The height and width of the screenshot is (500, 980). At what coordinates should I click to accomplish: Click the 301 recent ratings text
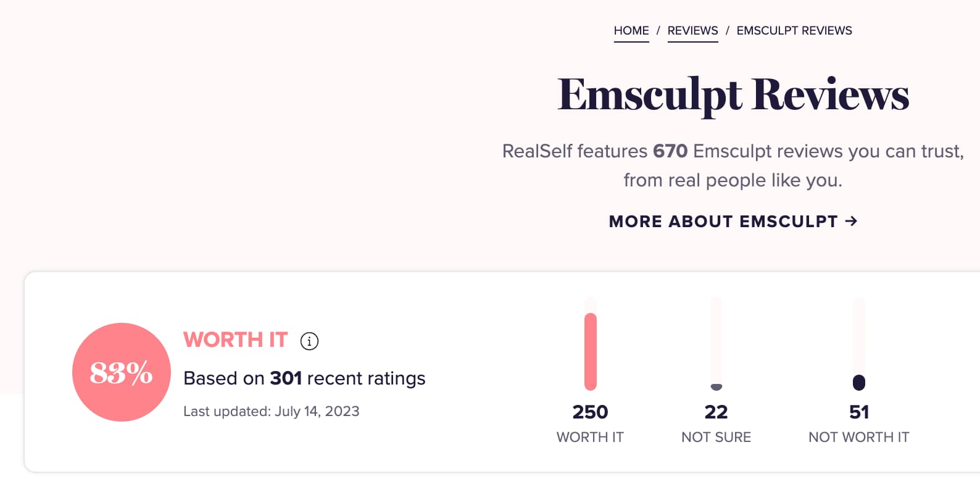click(304, 378)
